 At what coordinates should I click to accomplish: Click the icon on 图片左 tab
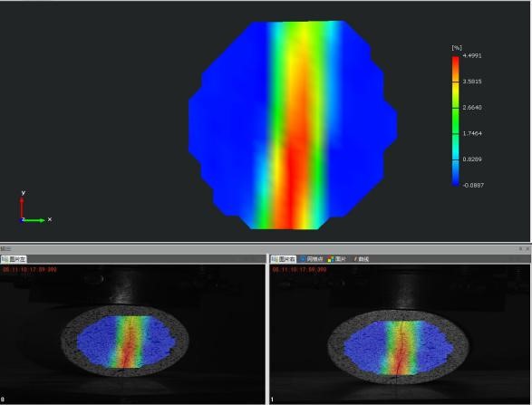(x=5, y=259)
